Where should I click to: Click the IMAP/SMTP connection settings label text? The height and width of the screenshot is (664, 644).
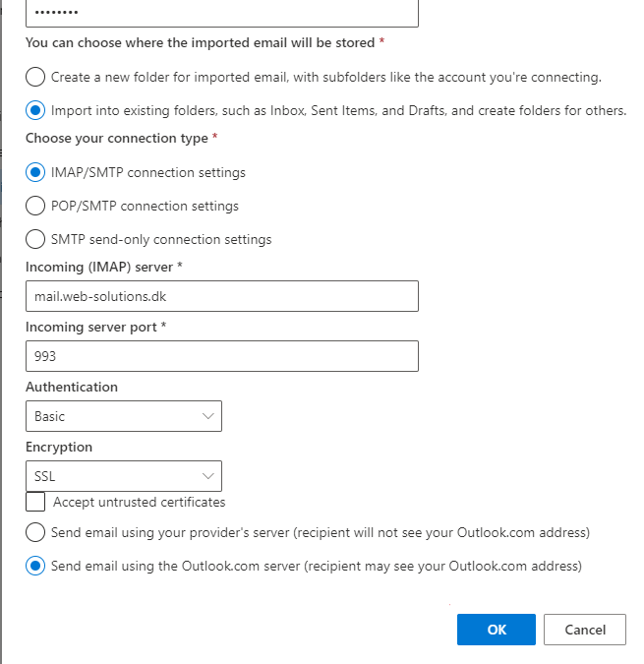coord(148,173)
